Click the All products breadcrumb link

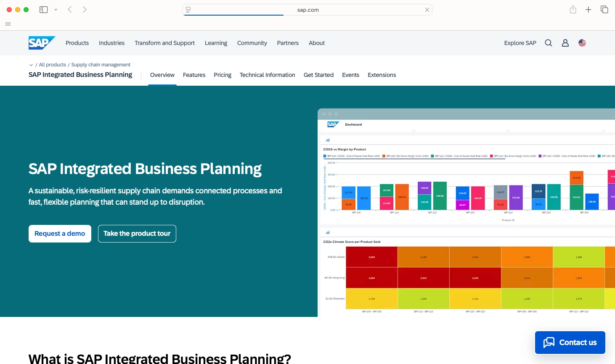52,65
